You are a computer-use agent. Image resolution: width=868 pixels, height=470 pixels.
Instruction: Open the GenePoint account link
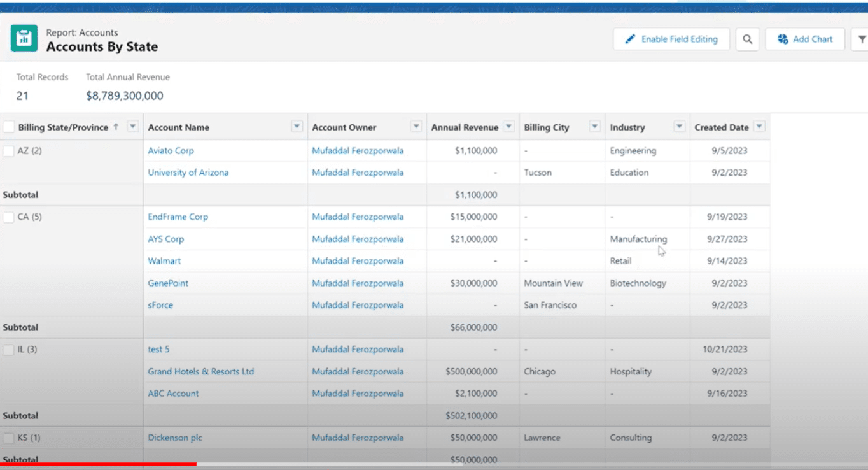tap(168, 283)
